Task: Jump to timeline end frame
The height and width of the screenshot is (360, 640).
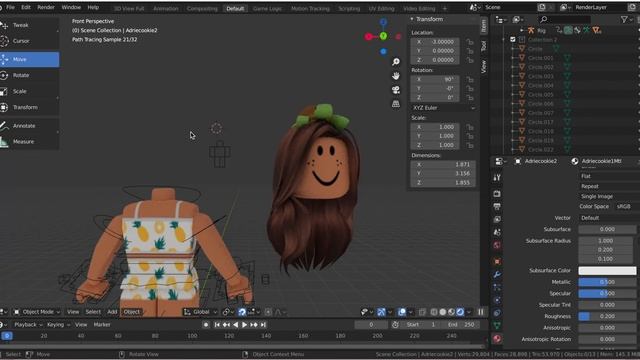Action: pos(263,325)
